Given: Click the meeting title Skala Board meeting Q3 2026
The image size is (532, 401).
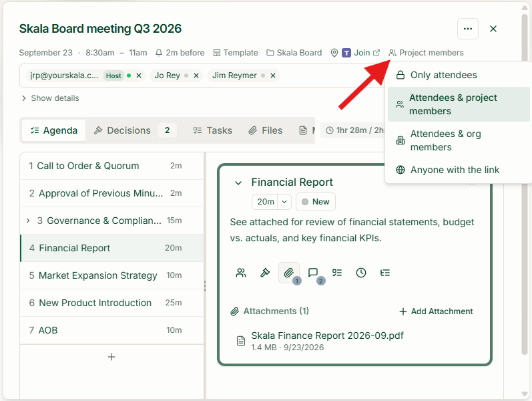Looking at the screenshot, I should tap(100, 29).
